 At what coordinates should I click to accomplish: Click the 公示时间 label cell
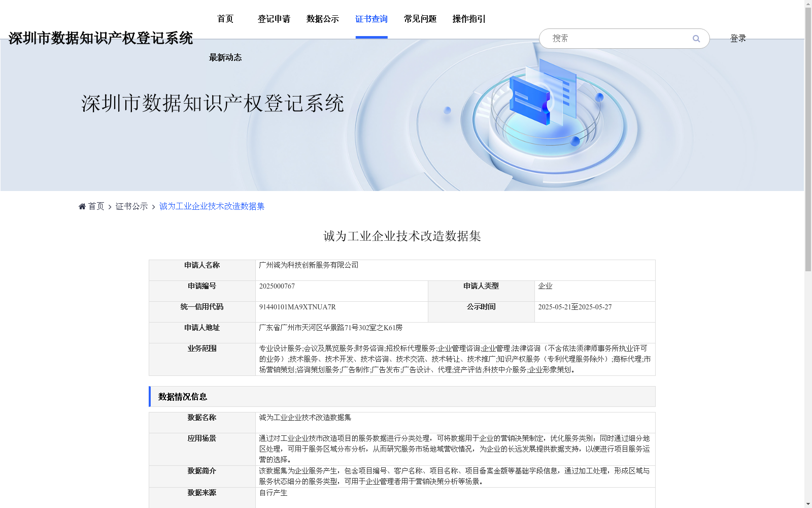(x=481, y=312)
